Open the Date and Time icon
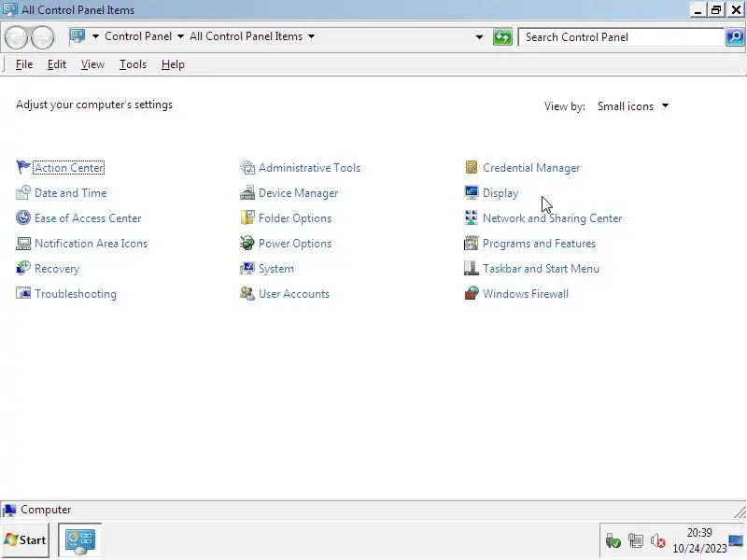This screenshot has width=747, height=560. (22, 192)
